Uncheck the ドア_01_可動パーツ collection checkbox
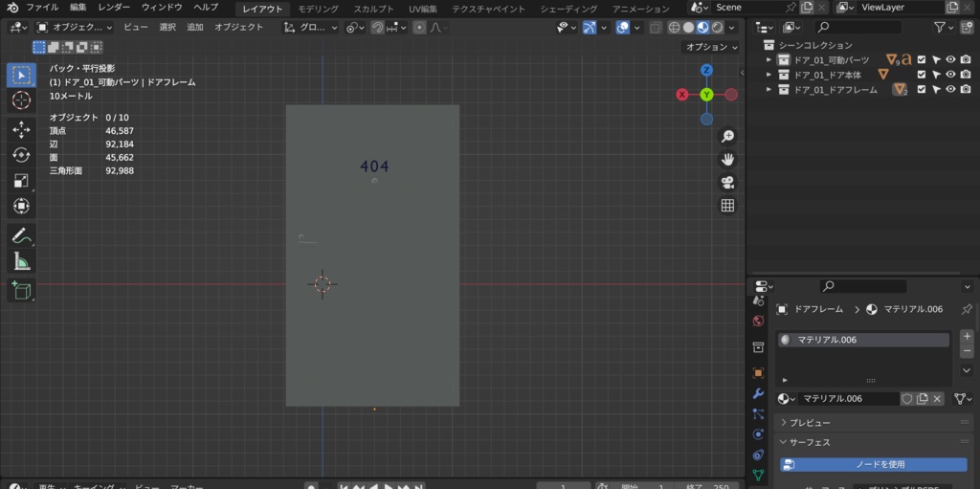This screenshot has height=489, width=980. click(x=922, y=59)
